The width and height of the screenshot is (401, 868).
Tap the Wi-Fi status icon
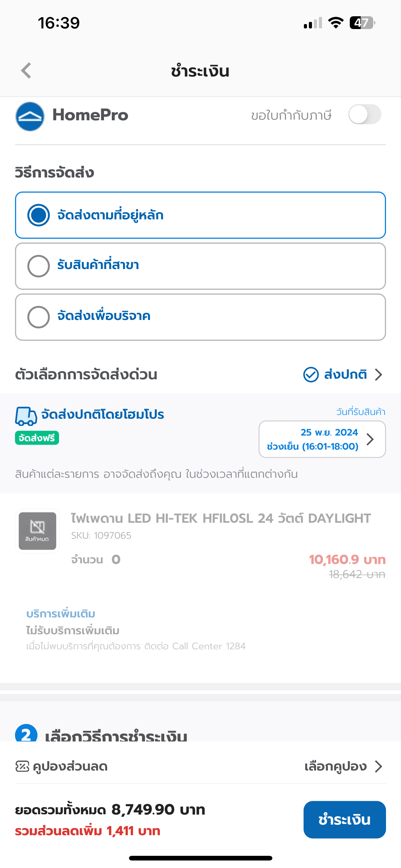tap(336, 23)
